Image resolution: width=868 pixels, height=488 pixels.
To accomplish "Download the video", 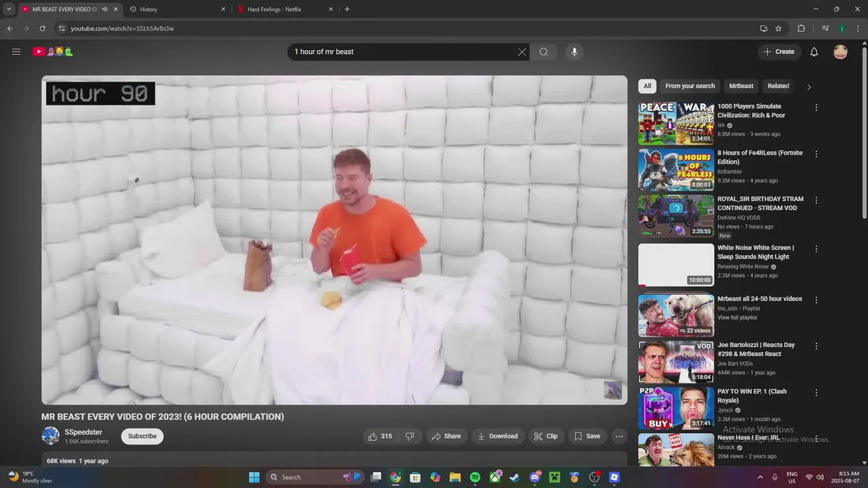I will [x=498, y=436].
